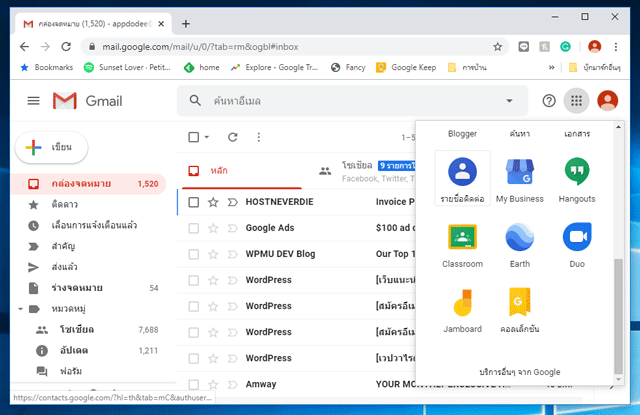Open the การบ้าน bookmarks folder

pyautogui.click(x=468, y=67)
